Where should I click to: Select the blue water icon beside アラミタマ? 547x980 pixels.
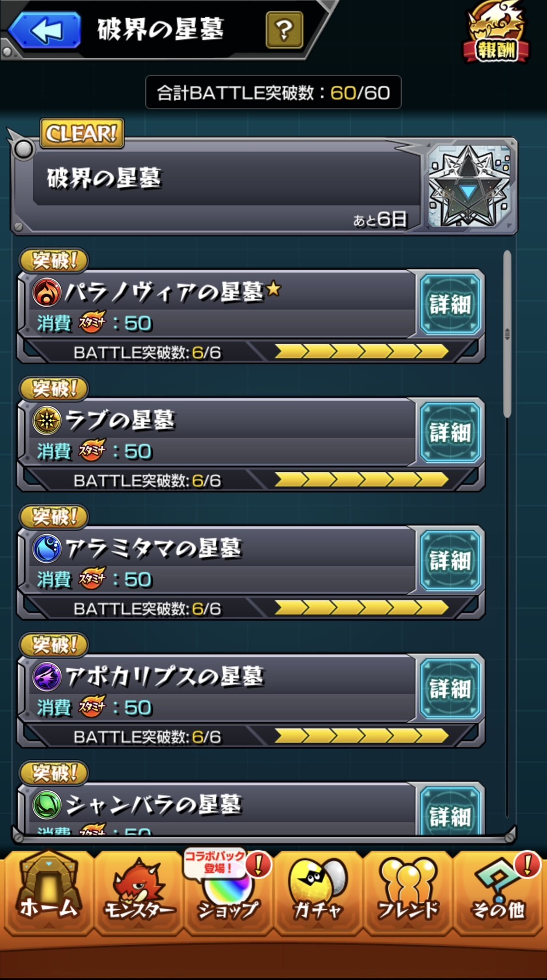click(47, 548)
